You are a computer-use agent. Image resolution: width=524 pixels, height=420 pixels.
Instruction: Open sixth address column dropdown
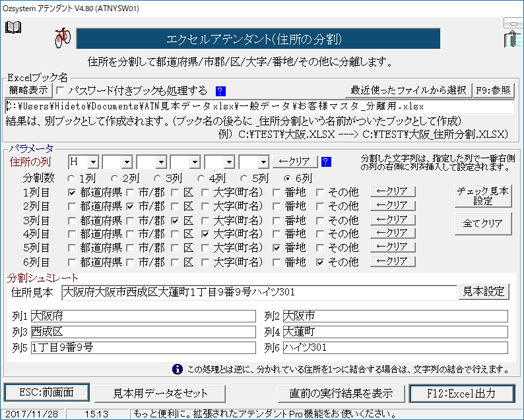tap(263, 162)
